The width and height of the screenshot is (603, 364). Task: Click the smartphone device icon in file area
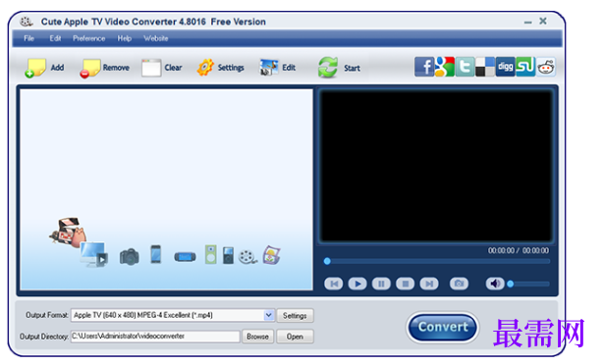coord(156,254)
